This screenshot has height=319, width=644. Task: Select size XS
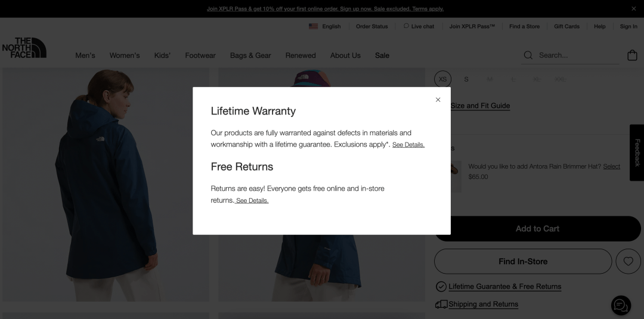tap(442, 79)
